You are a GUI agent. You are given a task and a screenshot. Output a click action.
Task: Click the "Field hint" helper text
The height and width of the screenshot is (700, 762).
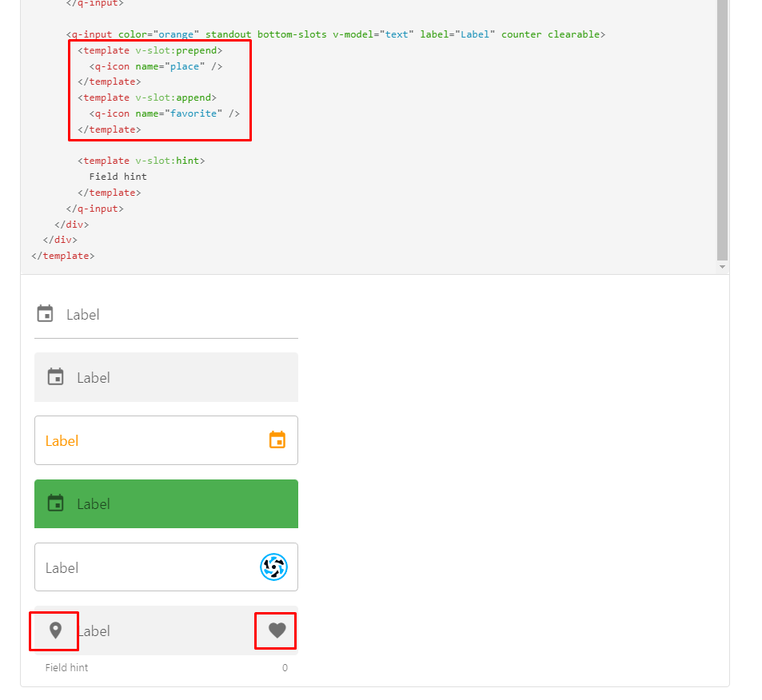coord(66,667)
